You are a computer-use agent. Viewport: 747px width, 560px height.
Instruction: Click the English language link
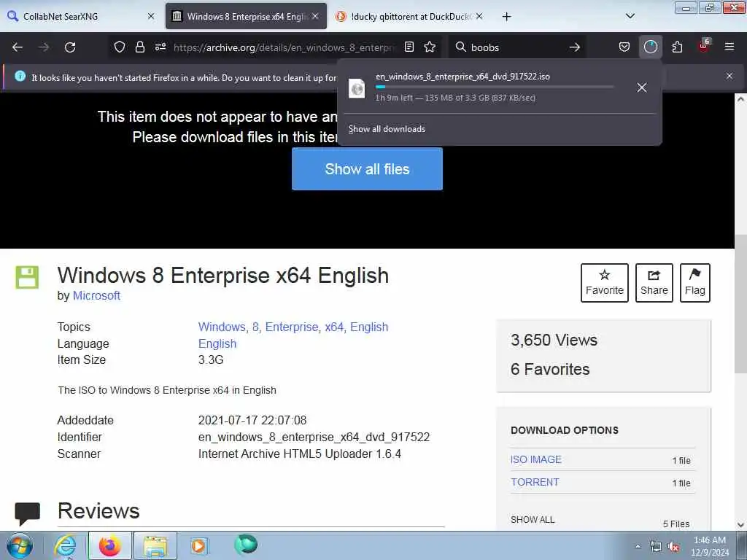(x=217, y=344)
